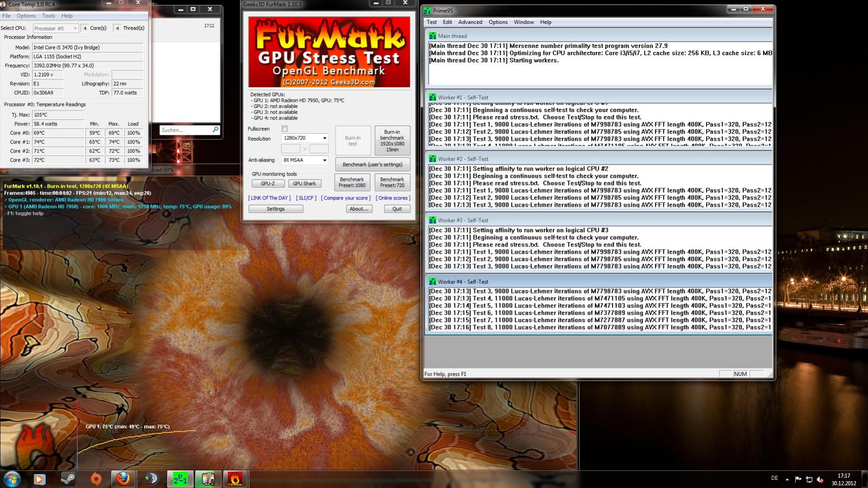Viewport: 868px width, 488px height.
Task: Click the Worker #2 window icon
Action: (x=432, y=159)
